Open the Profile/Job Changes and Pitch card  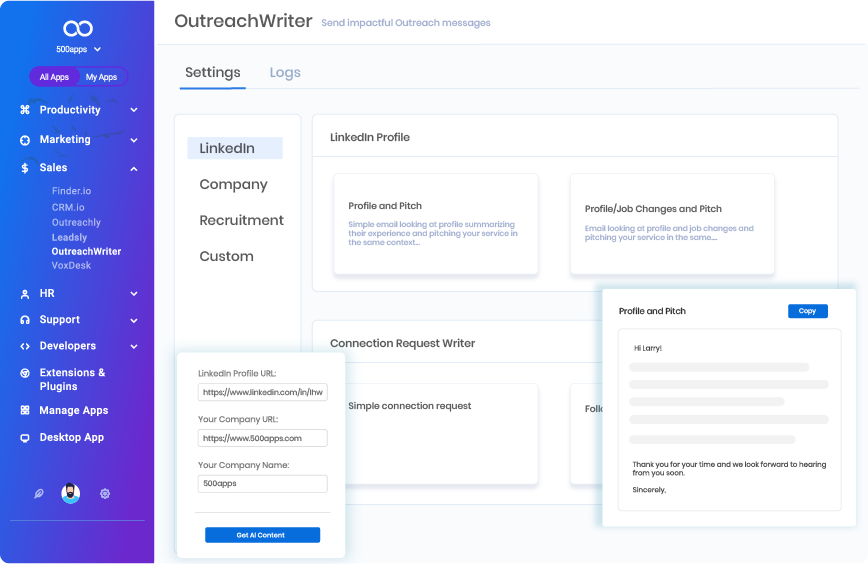(x=672, y=224)
